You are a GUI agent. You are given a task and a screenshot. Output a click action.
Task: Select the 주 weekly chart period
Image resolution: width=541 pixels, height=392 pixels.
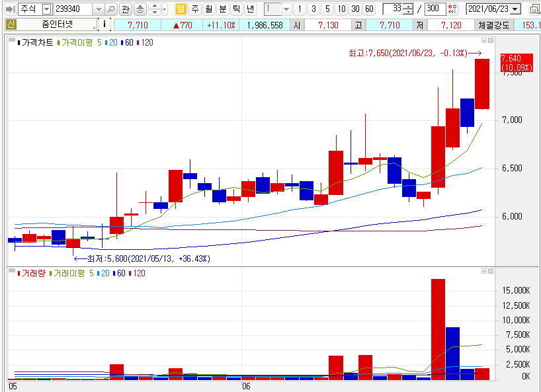(195, 9)
